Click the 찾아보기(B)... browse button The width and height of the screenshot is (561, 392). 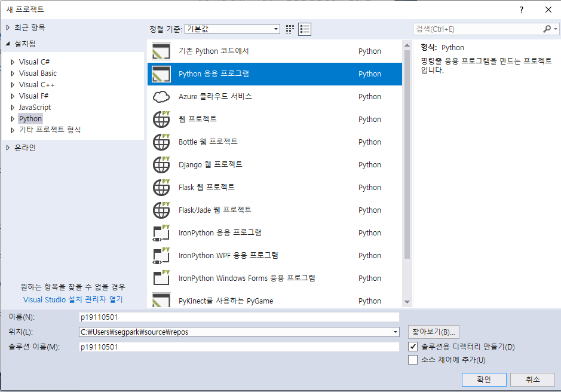click(433, 332)
